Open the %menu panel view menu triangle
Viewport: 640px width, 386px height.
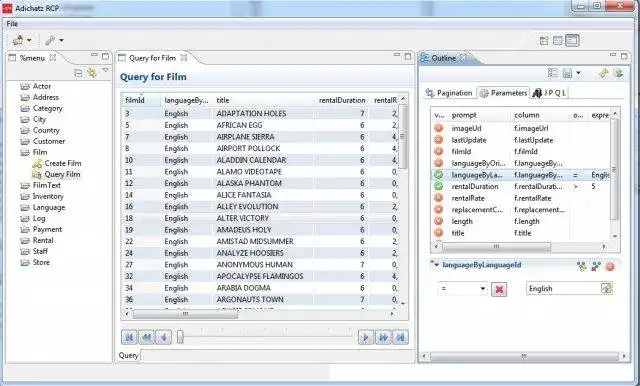[x=105, y=70]
